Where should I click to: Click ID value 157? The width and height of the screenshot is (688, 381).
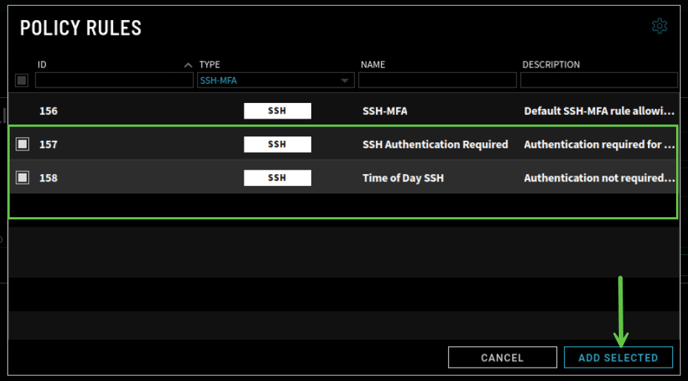[x=48, y=144]
